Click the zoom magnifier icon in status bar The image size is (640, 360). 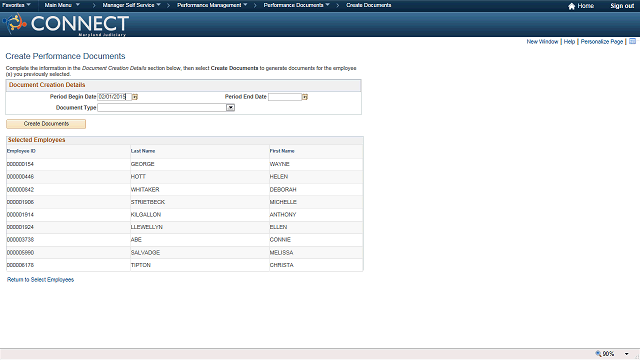pos(598,353)
